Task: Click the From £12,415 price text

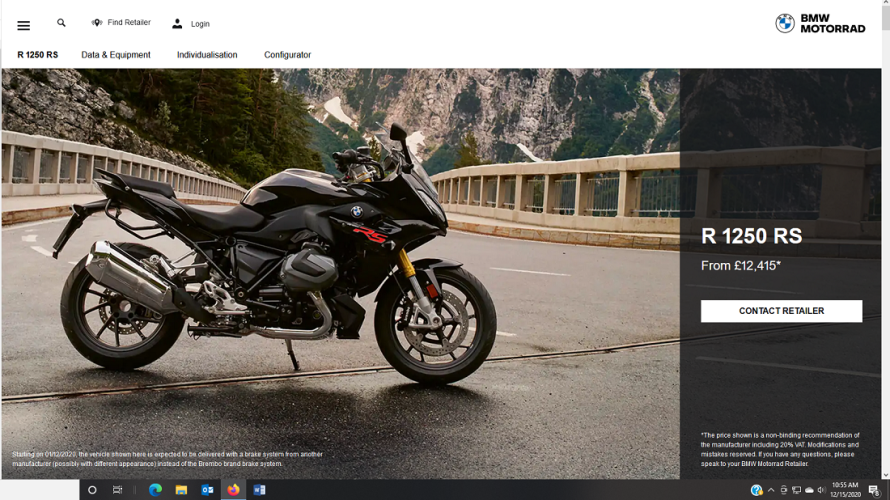Action: coord(741,266)
